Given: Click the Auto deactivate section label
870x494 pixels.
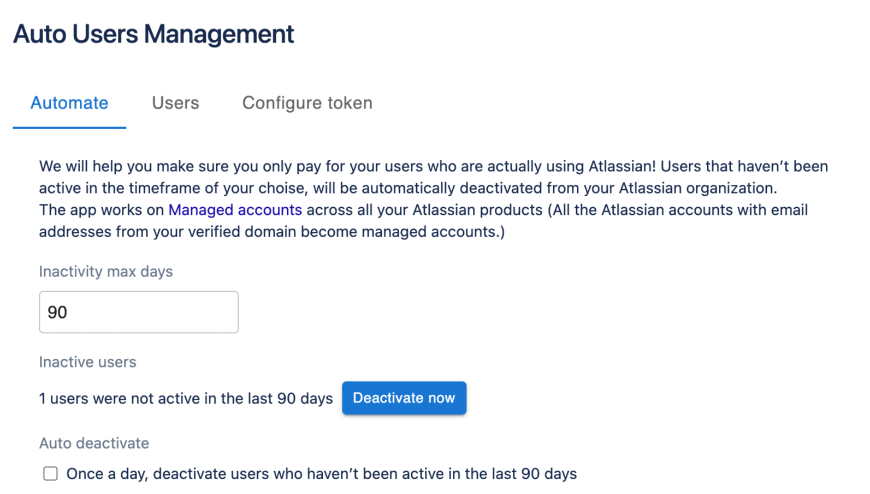Looking at the screenshot, I should [x=94, y=443].
